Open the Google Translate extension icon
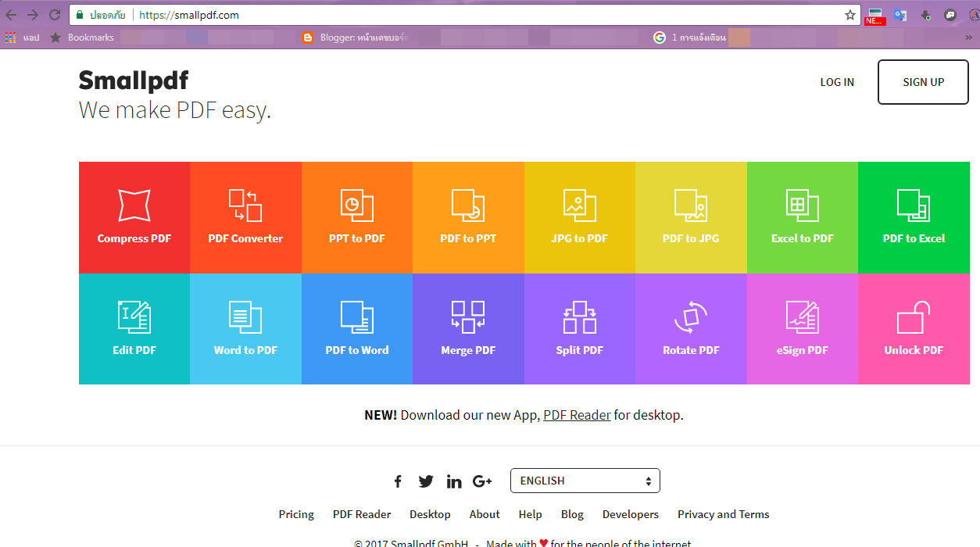 pyautogui.click(x=900, y=15)
